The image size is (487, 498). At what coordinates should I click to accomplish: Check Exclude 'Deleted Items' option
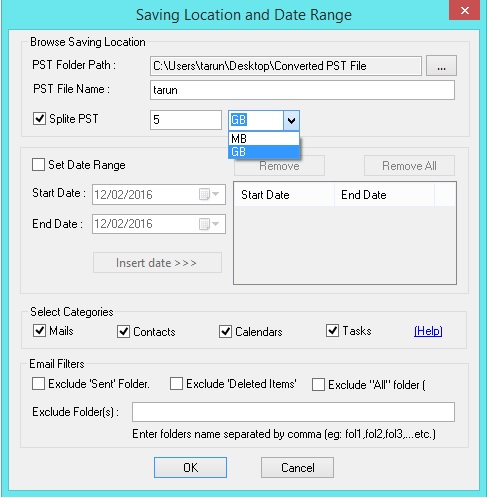(176, 384)
